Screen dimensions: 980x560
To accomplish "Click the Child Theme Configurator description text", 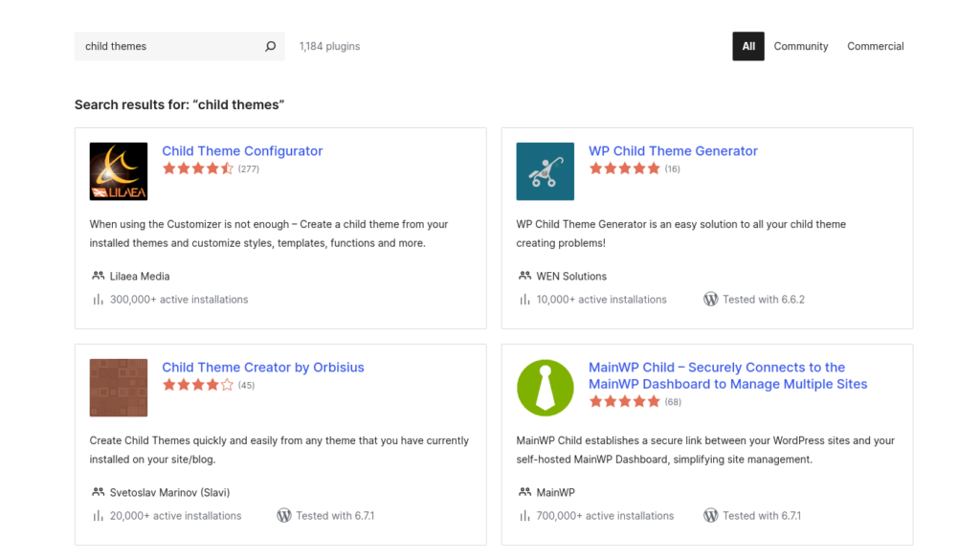I will pos(269,234).
